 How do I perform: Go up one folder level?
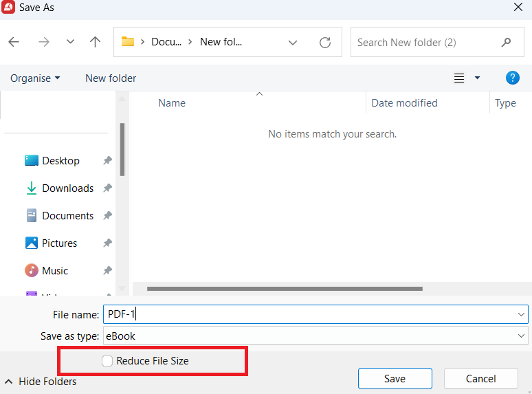point(96,42)
